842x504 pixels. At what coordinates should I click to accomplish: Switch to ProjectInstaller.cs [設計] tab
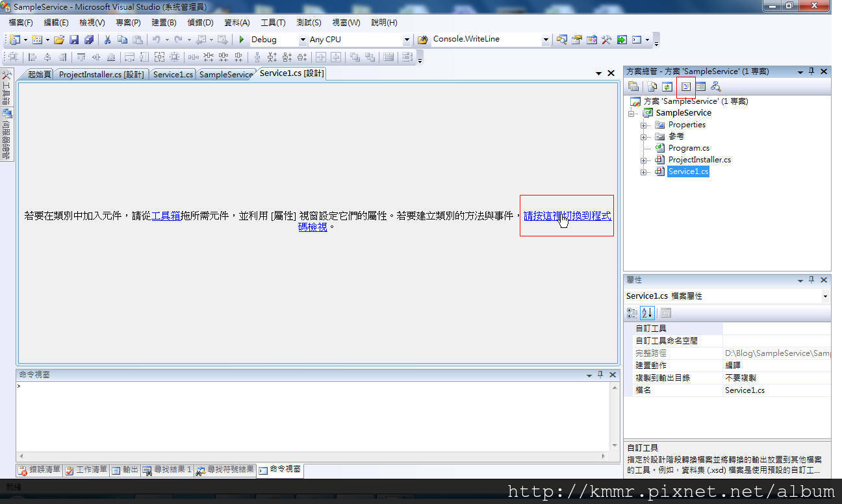click(x=101, y=74)
